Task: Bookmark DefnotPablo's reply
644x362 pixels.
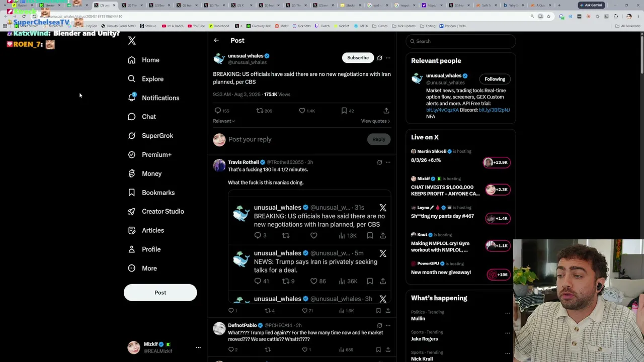Action: pos(378,349)
